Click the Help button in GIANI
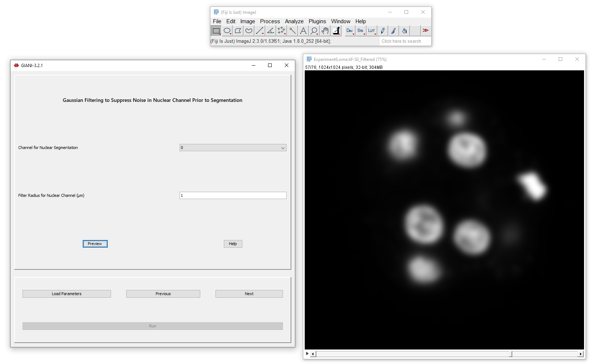 233,244
